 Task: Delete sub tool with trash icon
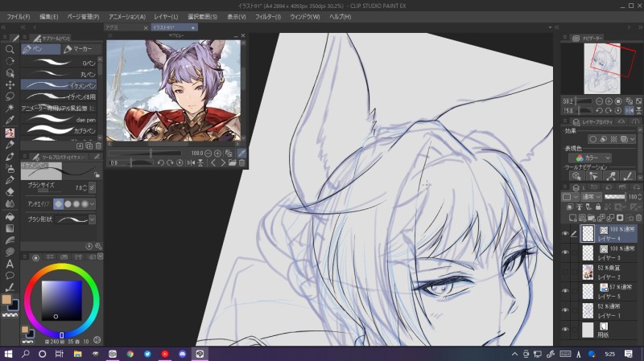tap(98, 146)
